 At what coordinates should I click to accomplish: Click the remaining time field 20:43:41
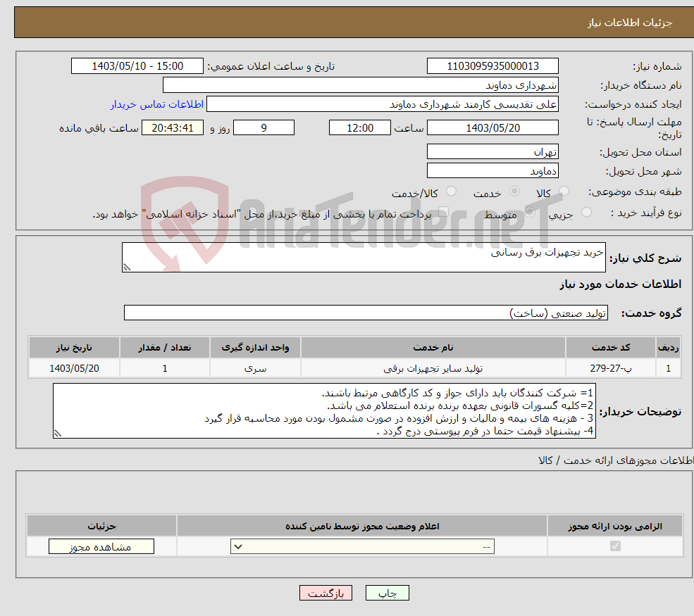tap(173, 128)
